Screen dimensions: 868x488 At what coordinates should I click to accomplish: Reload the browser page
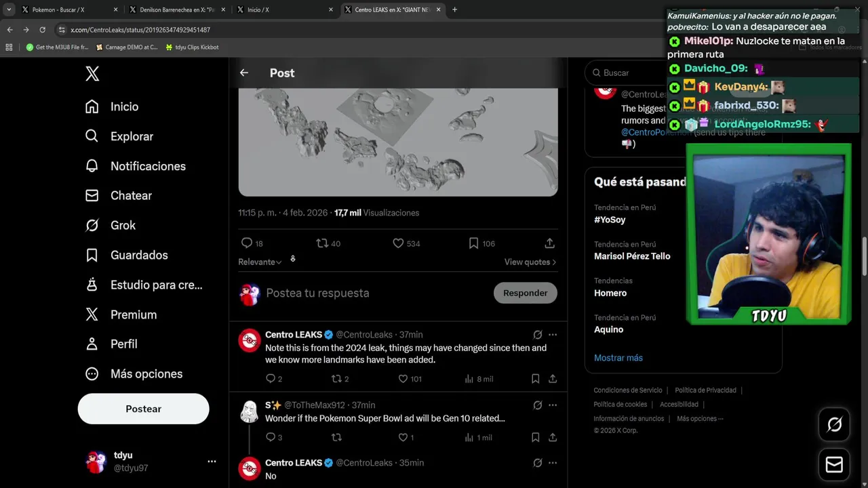click(x=42, y=30)
